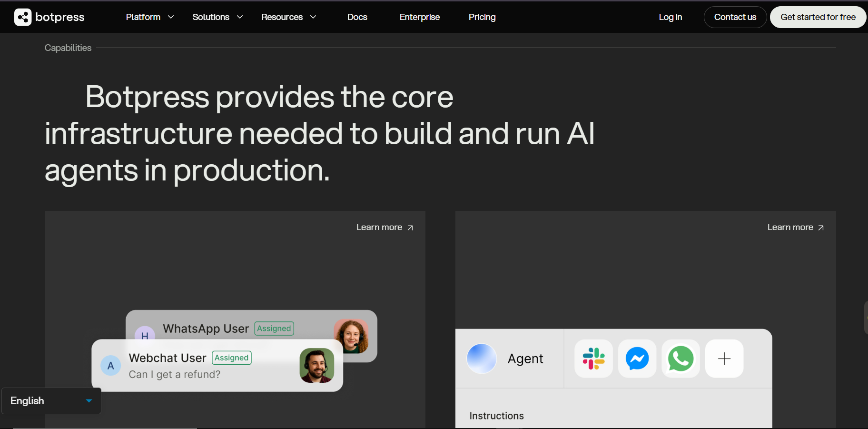The height and width of the screenshot is (429, 868).
Task: Click the arrow icon beside right Learn more
Action: 821,228
